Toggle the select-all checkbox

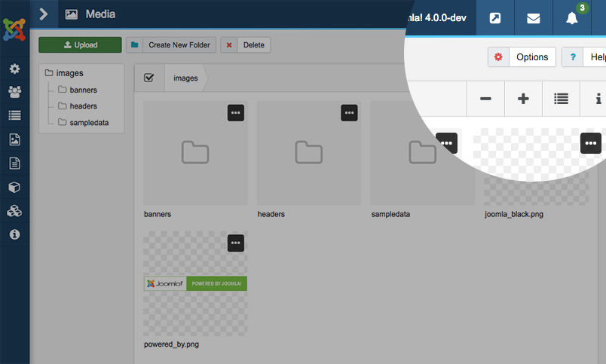coord(149,78)
